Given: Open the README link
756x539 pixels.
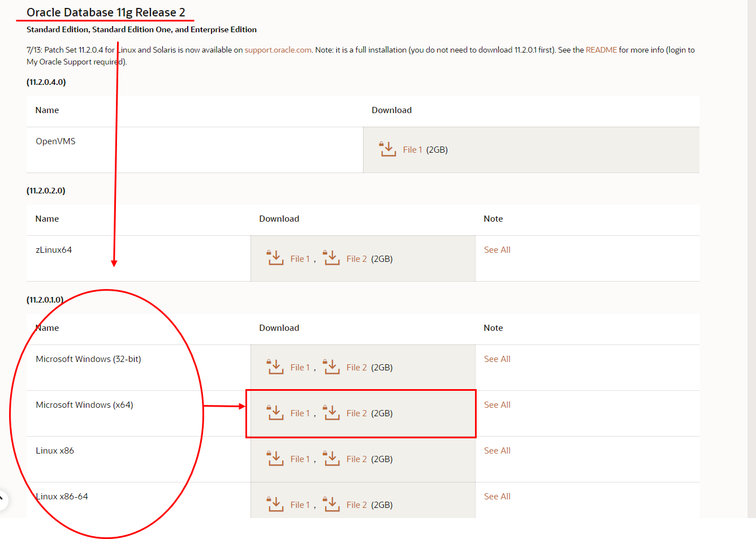Looking at the screenshot, I should [x=601, y=50].
